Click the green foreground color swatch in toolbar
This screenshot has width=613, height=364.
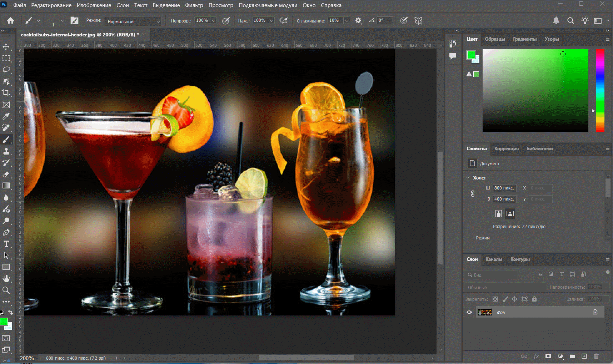(x=4, y=322)
